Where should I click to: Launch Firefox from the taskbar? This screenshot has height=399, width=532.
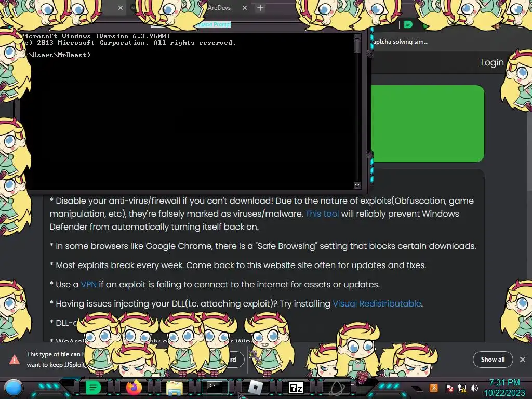[134, 387]
